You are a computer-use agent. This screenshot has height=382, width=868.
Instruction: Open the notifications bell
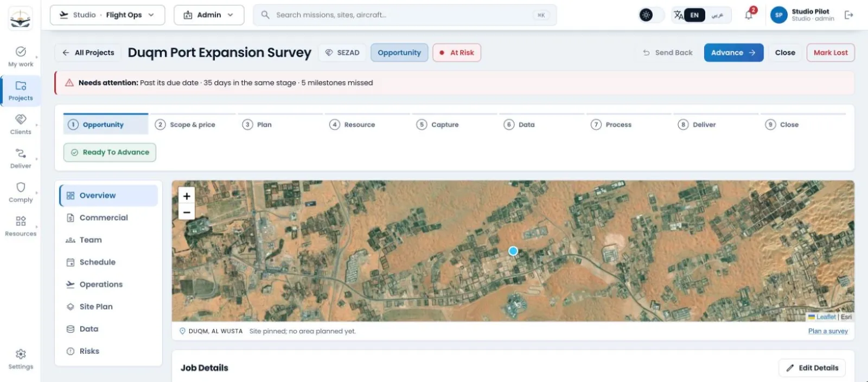[749, 15]
